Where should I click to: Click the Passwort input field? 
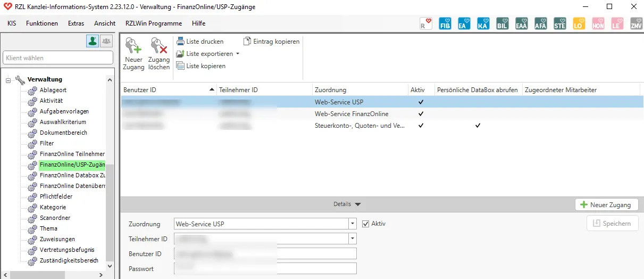(x=265, y=268)
